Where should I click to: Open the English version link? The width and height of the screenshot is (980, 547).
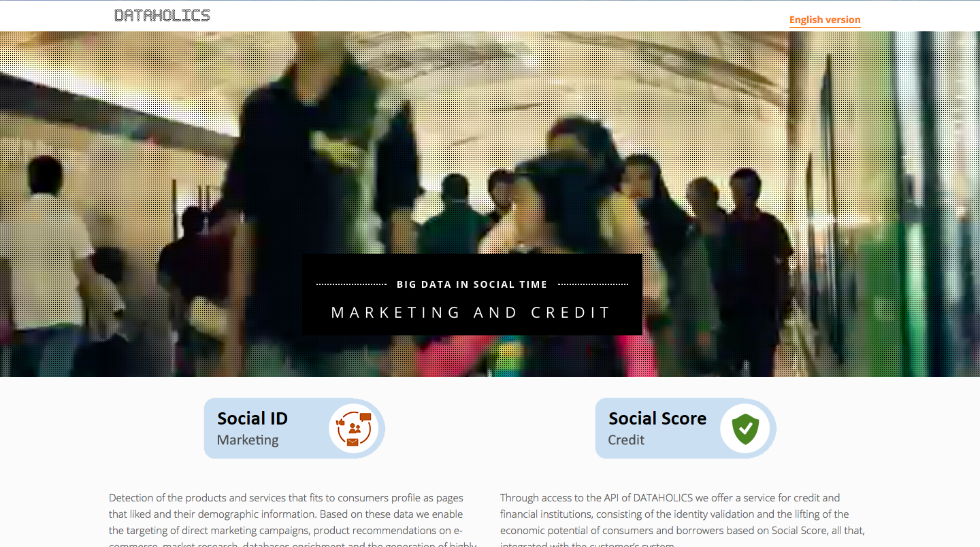(x=825, y=20)
